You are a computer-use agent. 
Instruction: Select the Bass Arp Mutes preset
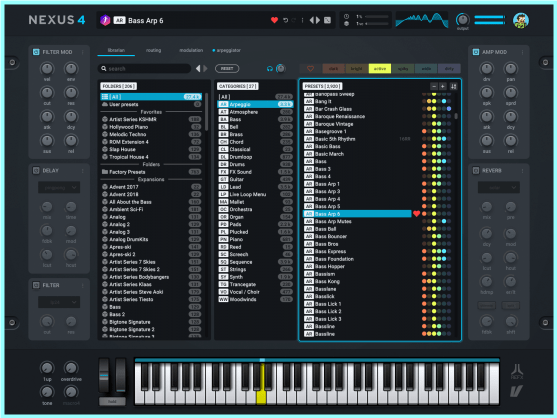(357, 221)
